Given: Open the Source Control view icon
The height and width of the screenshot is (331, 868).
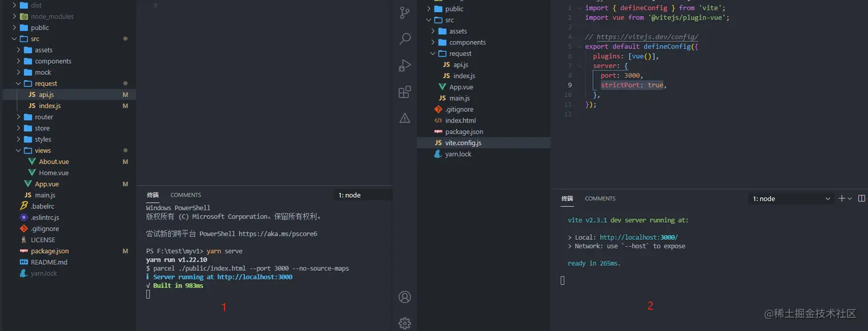Looking at the screenshot, I should point(405,12).
